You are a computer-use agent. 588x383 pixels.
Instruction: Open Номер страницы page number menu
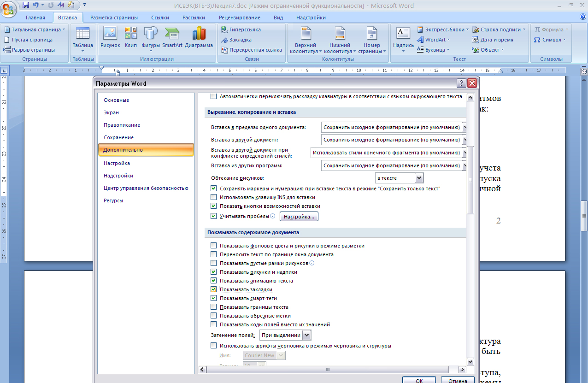(x=372, y=40)
